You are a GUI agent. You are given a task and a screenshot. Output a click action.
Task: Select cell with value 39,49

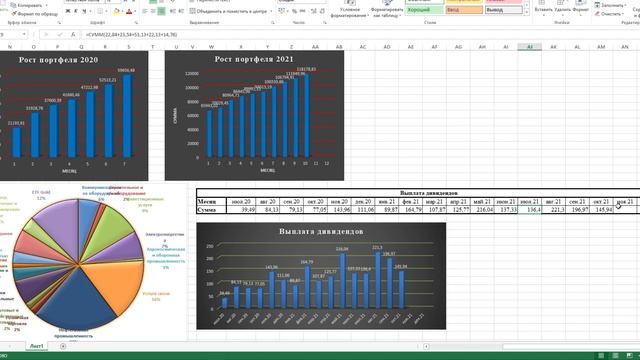[241, 209]
